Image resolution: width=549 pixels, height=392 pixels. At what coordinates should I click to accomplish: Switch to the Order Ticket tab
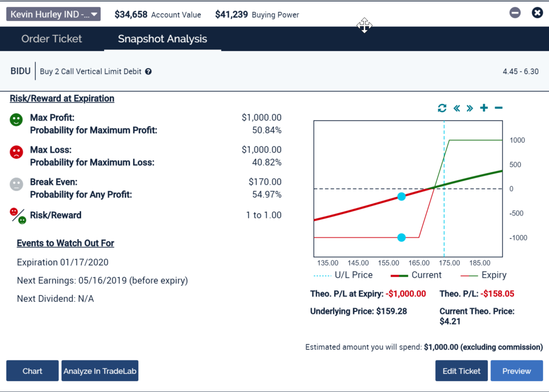click(x=51, y=39)
